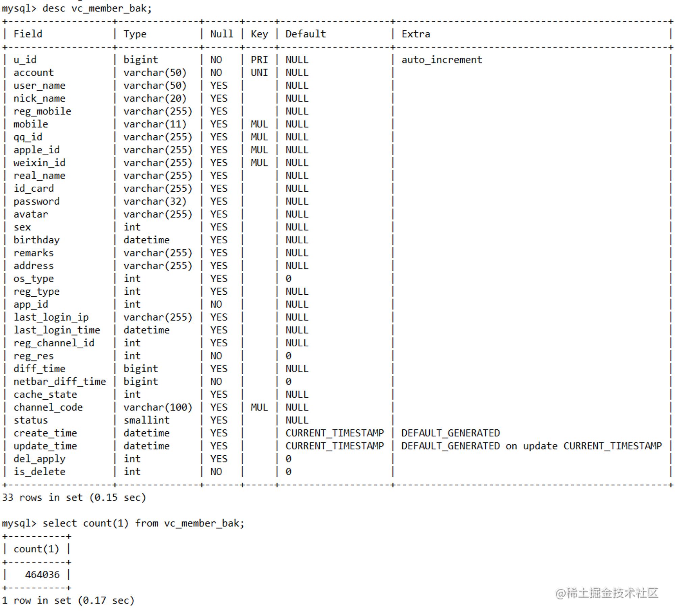Click the 'Key' column header

tap(259, 34)
